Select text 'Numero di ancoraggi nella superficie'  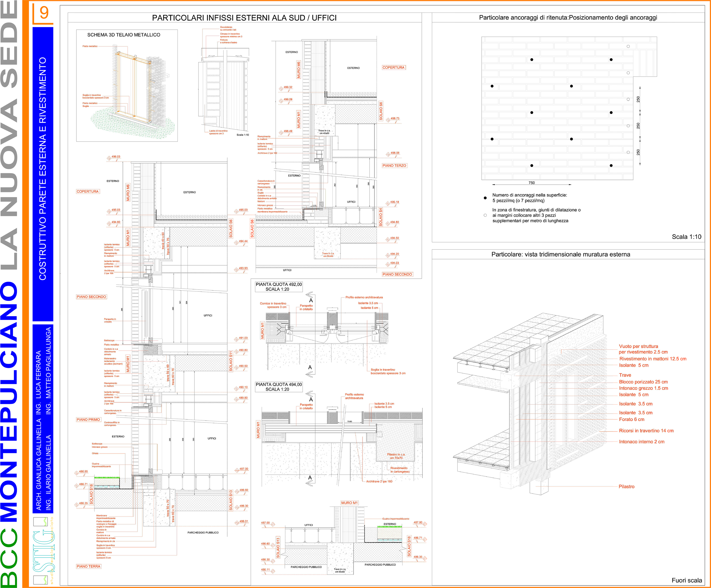tap(529, 195)
